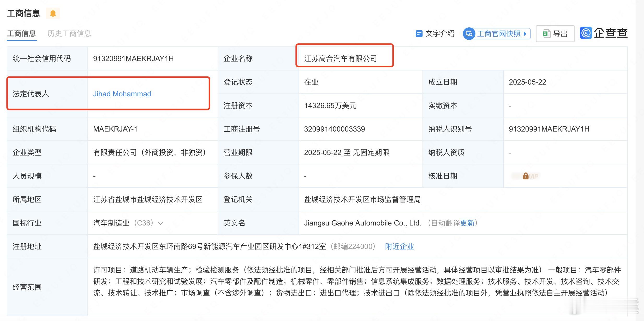The height and width of the screenshot is (321, 644).
Task: Open the 工商信息 tab
Action: [x=21, y=34]
